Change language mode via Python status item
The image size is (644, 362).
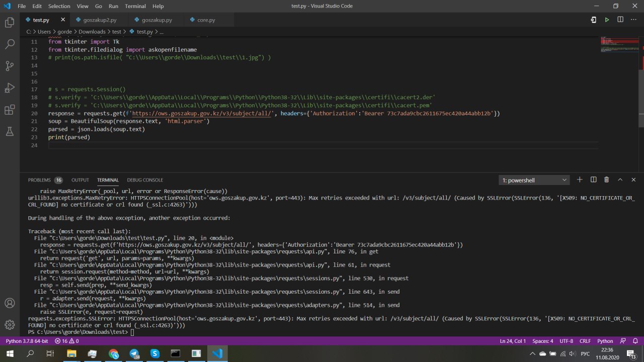click(x=605, y=341)
